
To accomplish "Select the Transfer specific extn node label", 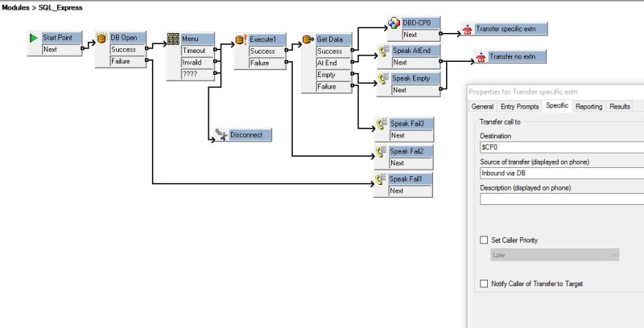I will coord(511,29).
